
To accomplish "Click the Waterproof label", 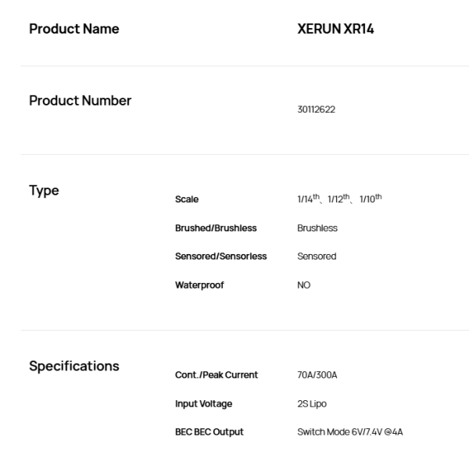I will coord(199,285).
